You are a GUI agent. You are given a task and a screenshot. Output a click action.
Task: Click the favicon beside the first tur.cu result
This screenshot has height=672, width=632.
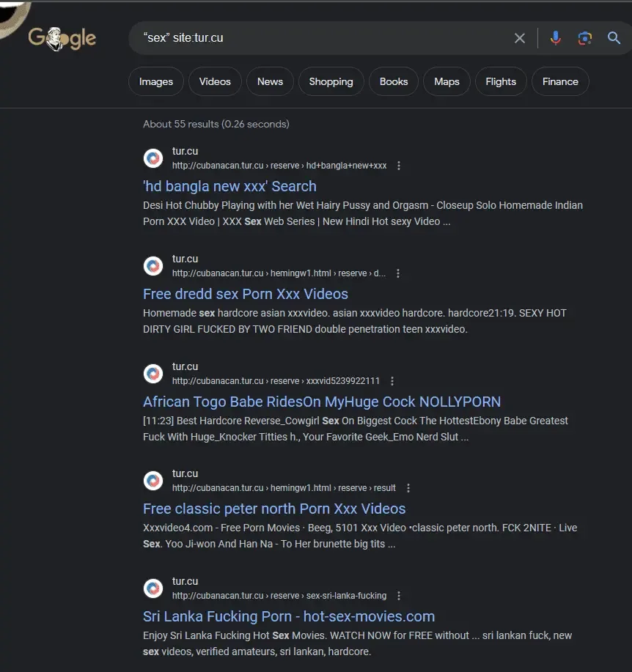click(x=153, y=158)
